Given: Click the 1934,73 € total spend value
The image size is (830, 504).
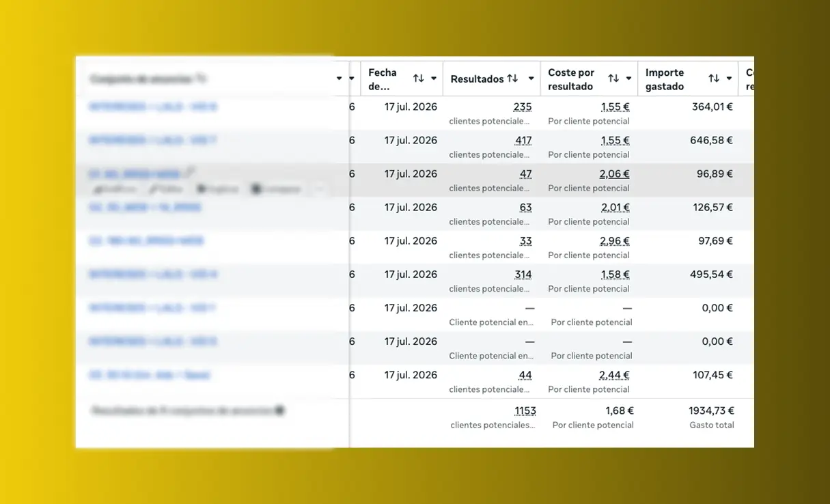Looking at the screenshot, I should click(712, 411).
